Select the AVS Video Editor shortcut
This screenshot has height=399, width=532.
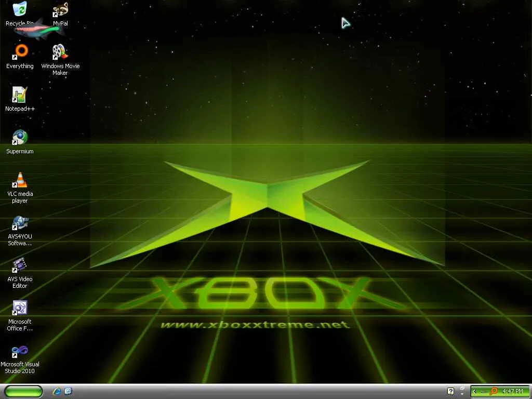(x=20, y=273)
